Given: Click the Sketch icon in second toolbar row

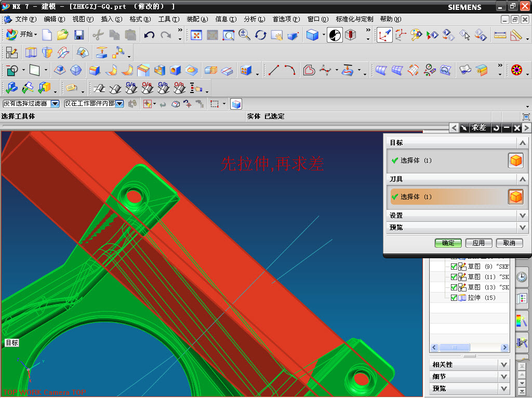Looking at the screenshot, I should click(x=12, y=52).
